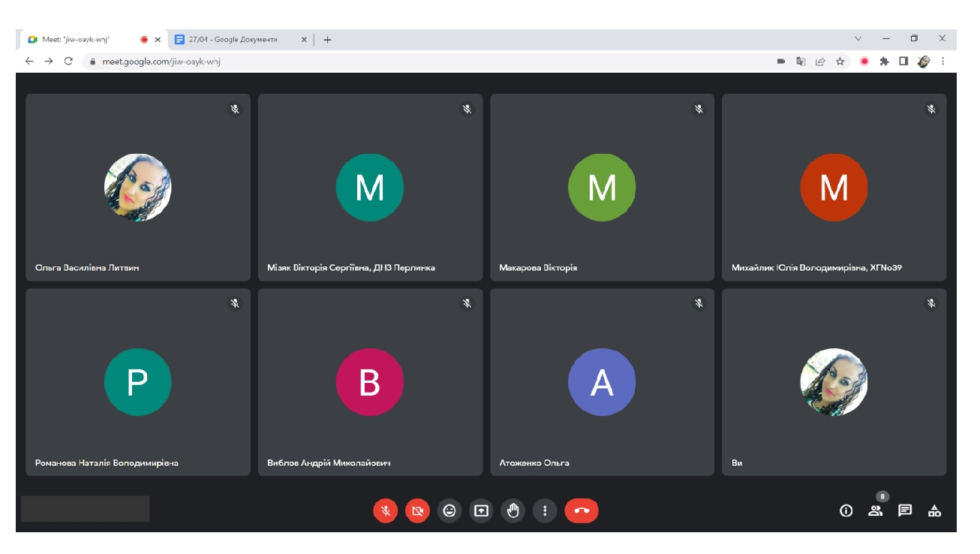Screen dimensions: 980x554
Task: Open a new browser tab
Action: 327,40
